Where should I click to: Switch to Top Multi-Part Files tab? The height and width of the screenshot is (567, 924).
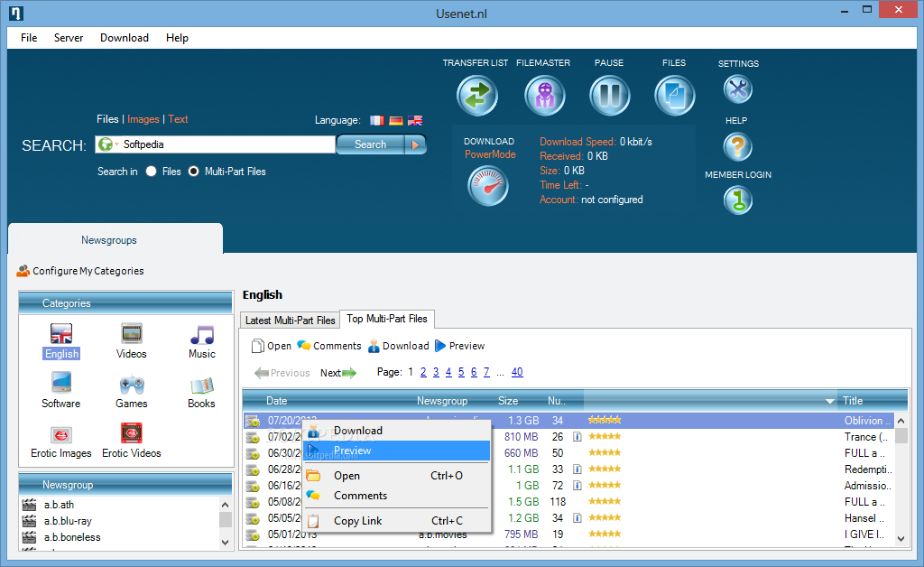[x=387, y=319]
